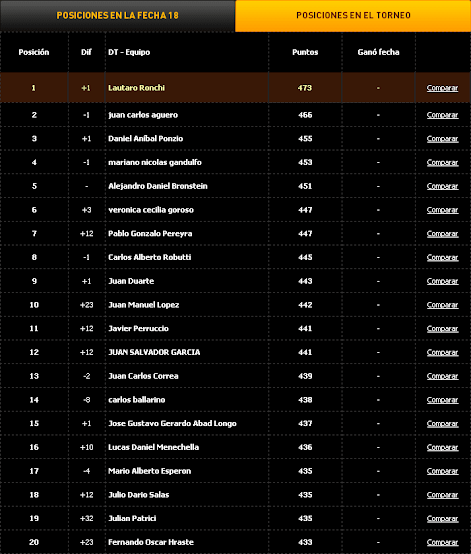Compare with mariano nicolas gandulfo
471x554 pixels.
442,163
